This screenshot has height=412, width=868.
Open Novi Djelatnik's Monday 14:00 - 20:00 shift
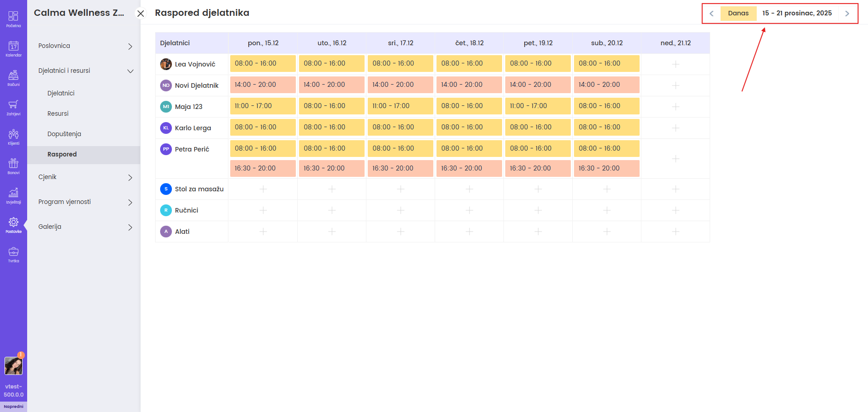pyautogui.click(x=263, y=85)
